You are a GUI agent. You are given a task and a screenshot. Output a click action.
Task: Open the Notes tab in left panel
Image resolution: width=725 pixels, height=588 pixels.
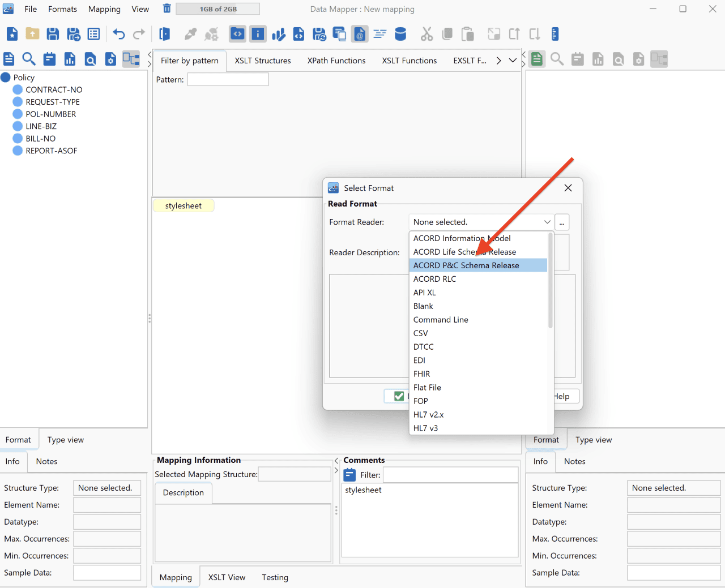click(47, 461)
